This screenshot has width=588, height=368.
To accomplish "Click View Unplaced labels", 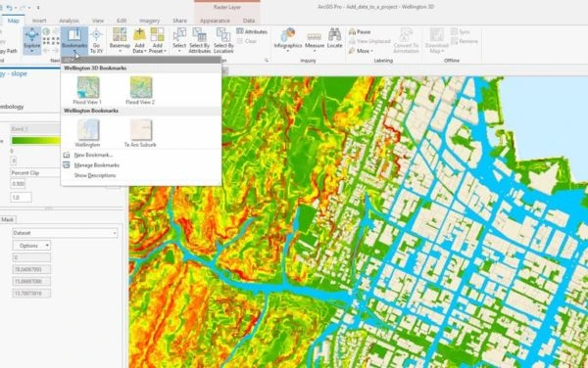I will click(x=369, y=41).
